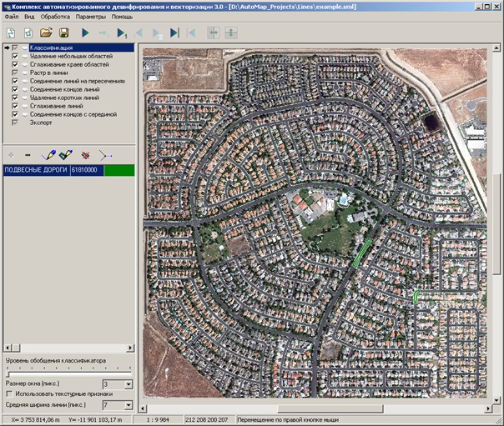Click the save diskette icon
This screenshot has width=504, height=426.
(x=63, y=33)
